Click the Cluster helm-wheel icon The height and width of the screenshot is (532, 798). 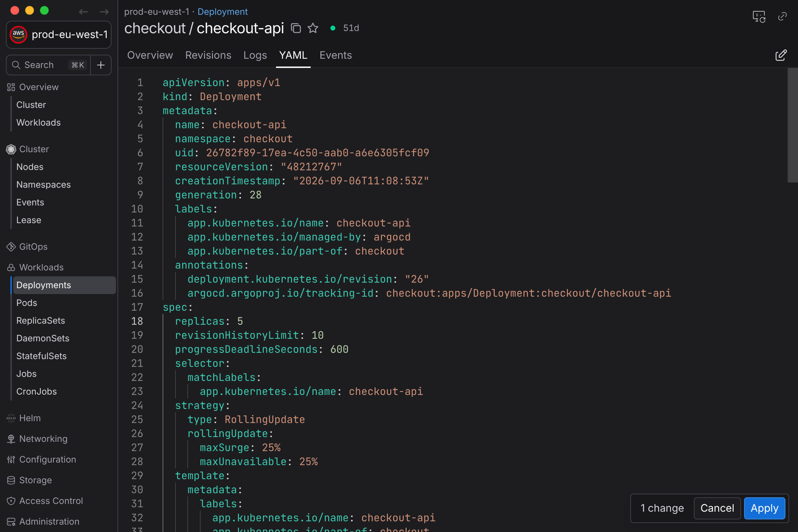(11, 149)
